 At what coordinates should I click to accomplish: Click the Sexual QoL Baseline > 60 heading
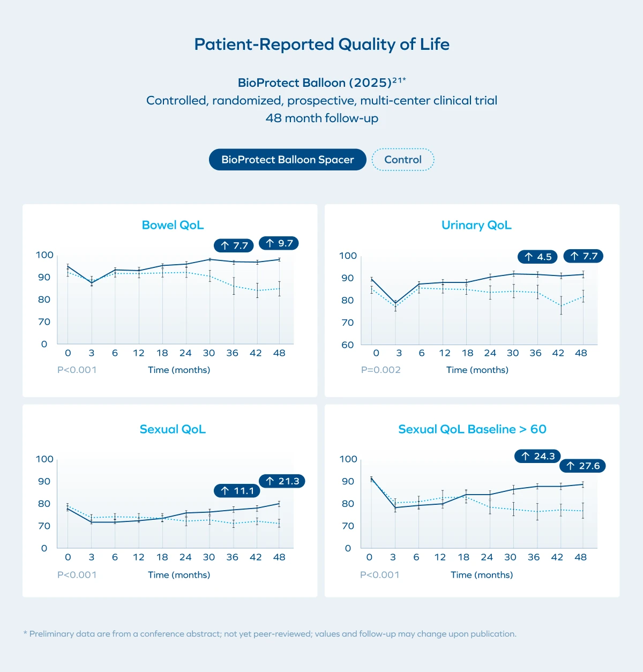472,429
